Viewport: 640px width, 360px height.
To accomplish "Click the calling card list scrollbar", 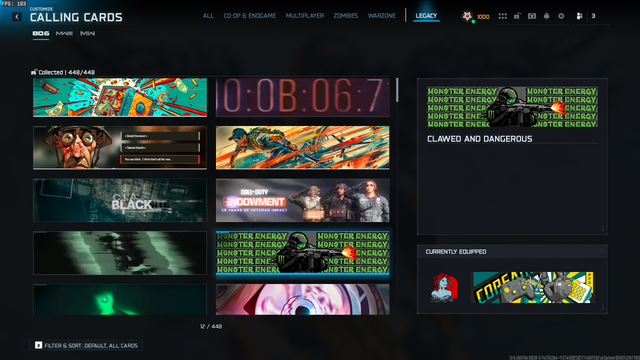I will coord(397,90).
